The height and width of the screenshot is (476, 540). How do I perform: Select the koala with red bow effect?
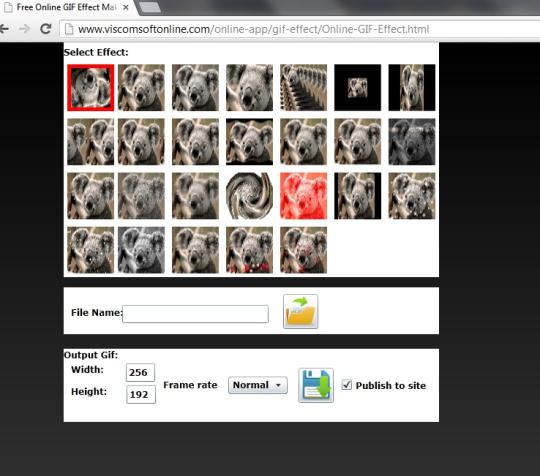pos(249,250)
